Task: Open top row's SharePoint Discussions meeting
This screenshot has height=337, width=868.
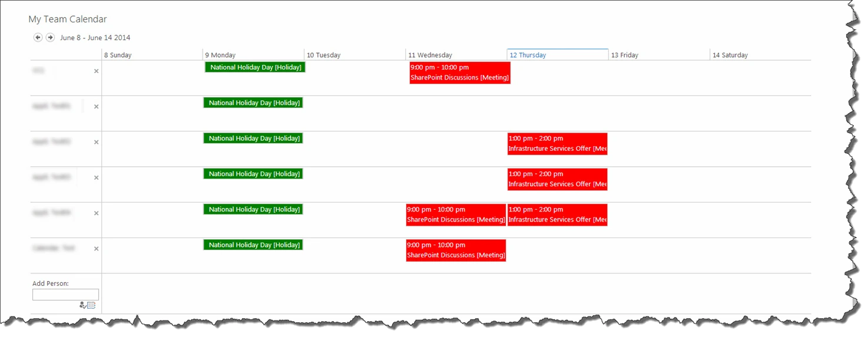Action: (460, 72)
